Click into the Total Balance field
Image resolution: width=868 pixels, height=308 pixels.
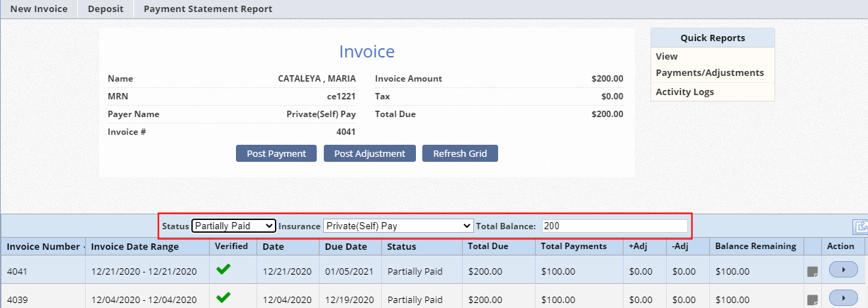614,226
